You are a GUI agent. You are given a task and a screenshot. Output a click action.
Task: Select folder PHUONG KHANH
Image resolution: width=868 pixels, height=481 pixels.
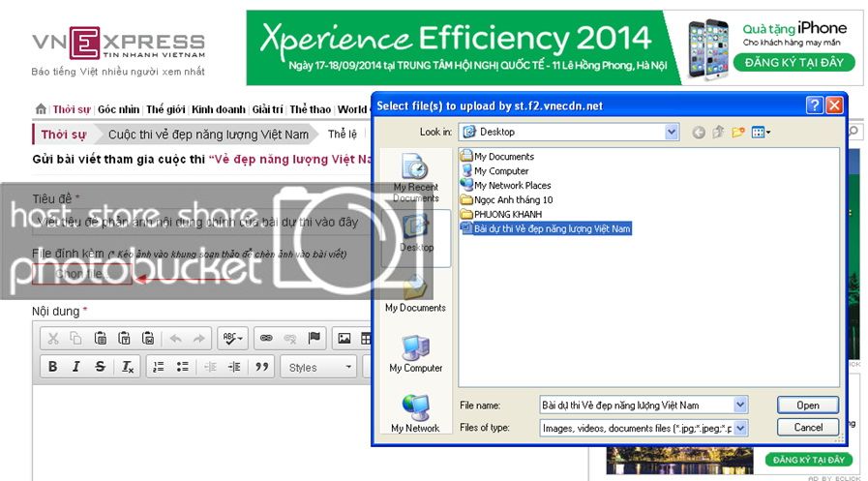[x=501, y=214]
